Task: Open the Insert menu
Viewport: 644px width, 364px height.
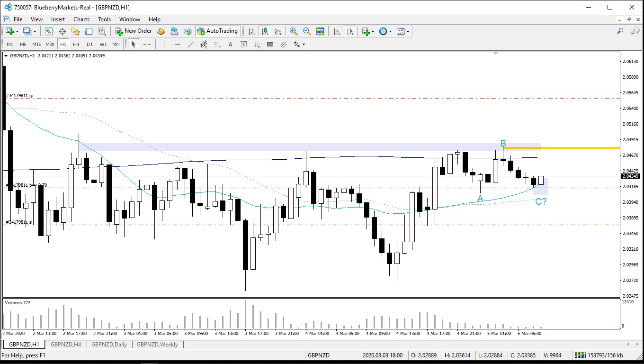Action: pyautogui.click(x=58, y=19)
